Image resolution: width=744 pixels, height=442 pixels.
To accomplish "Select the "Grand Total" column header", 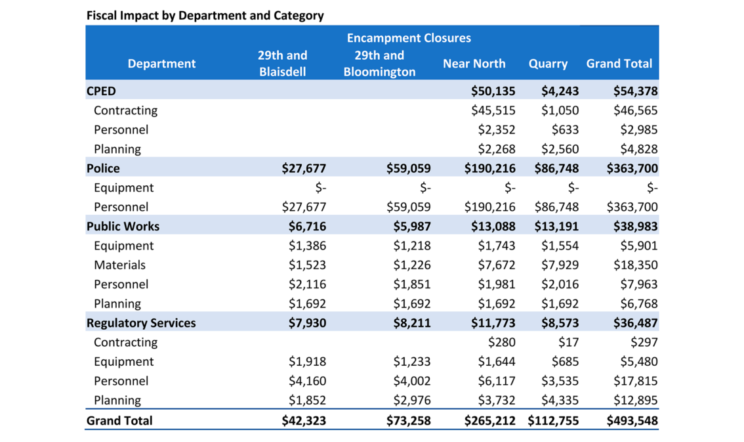I will (619, 64).
